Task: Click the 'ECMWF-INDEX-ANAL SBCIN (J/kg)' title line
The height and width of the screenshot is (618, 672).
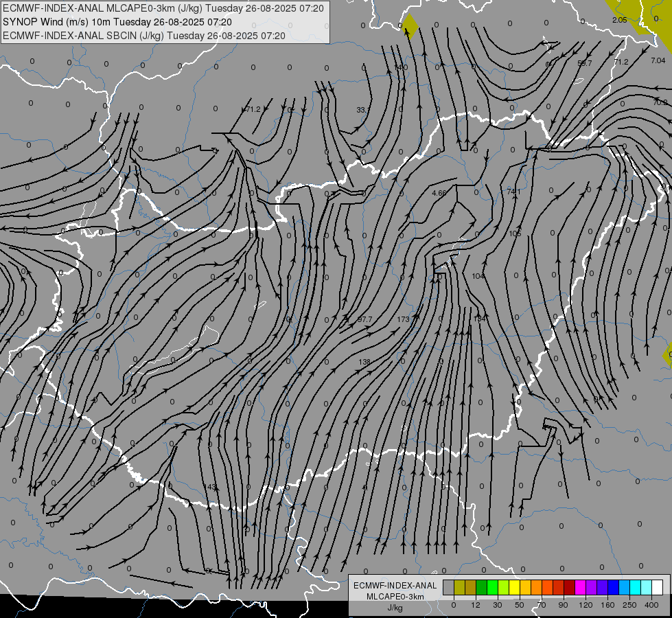Action: pos(144,36)
